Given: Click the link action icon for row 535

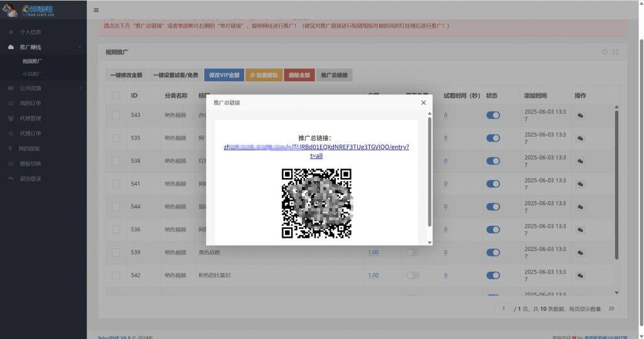Looking at the screenshot, I should click(580, 138).
